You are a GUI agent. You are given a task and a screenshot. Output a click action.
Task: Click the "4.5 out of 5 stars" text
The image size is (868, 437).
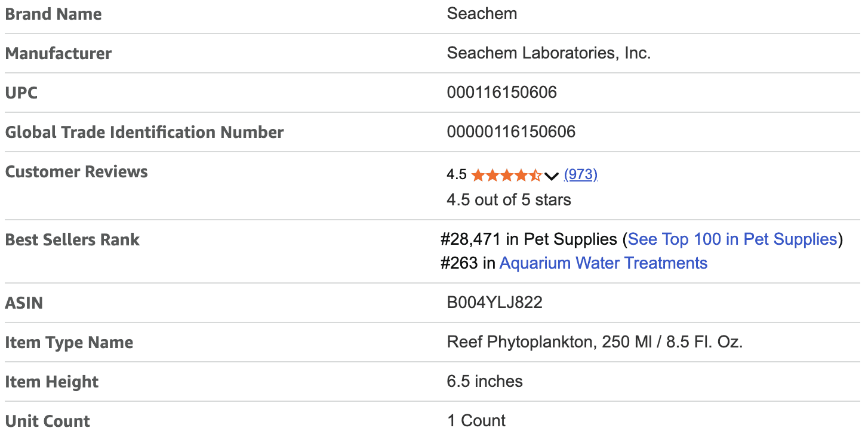click(x=509, y=199)
